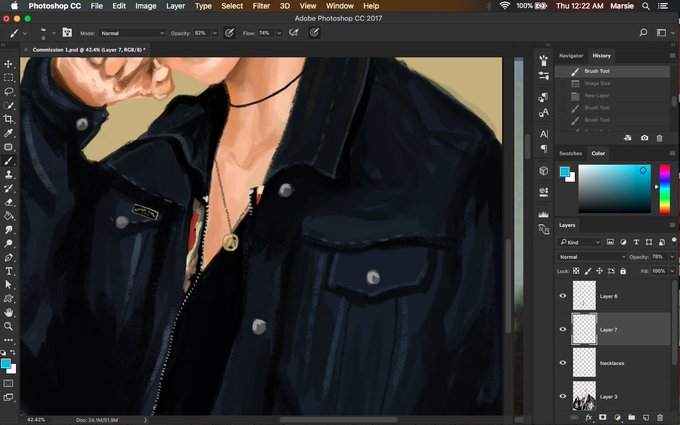Open the layer blend mode Normal dropdown
The height and width of the screenshot is (425, 680).
(592, 257)
